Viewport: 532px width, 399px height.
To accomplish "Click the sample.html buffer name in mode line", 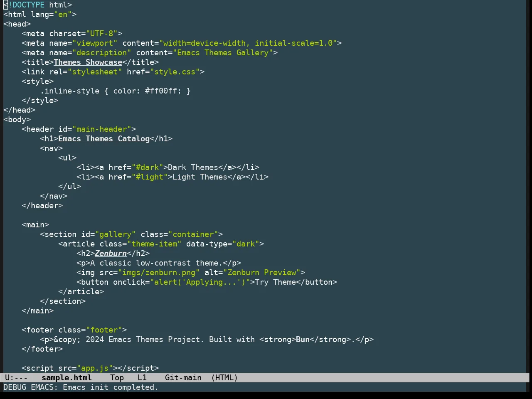I will (x=66, y=378).
